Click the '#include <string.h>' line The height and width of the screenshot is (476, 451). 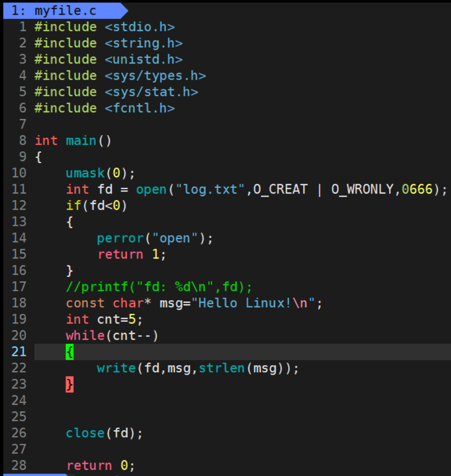point(109,43)
